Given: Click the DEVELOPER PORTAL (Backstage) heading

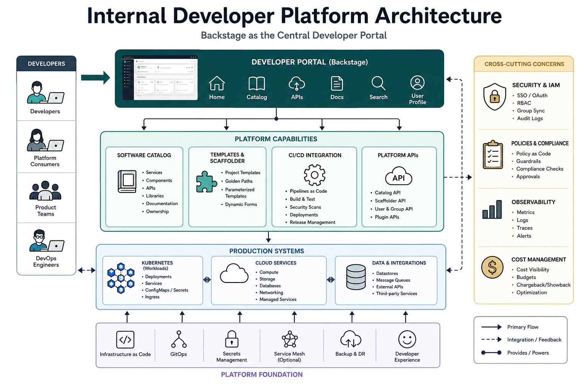Looking at the screenshot, I should (x=309, y=62).
